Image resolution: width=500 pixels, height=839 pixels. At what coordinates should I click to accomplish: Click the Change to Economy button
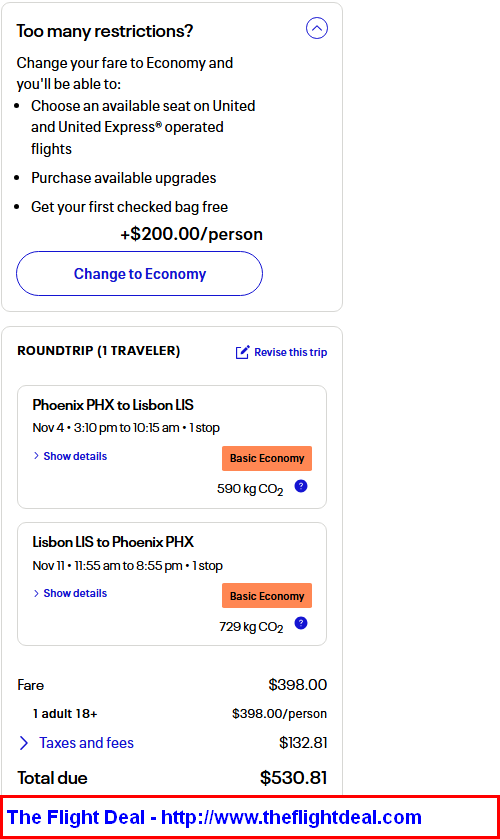point(139,273)
